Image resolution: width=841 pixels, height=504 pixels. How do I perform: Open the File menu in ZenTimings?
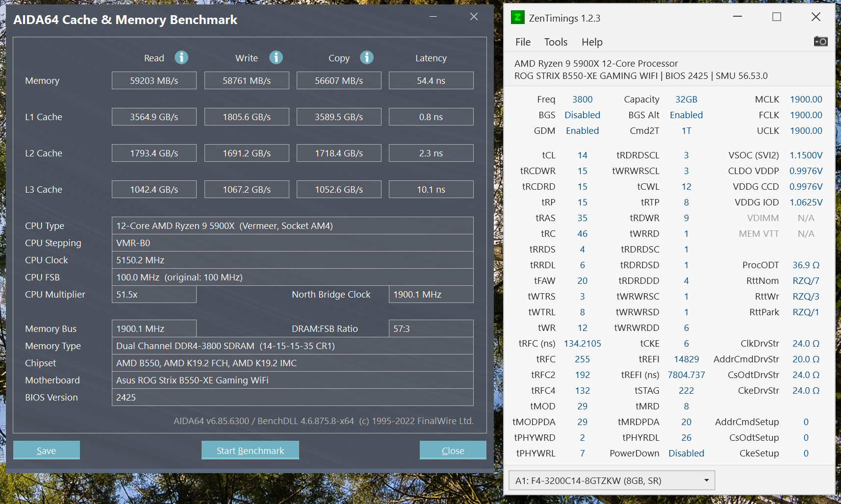pos(523,42)
